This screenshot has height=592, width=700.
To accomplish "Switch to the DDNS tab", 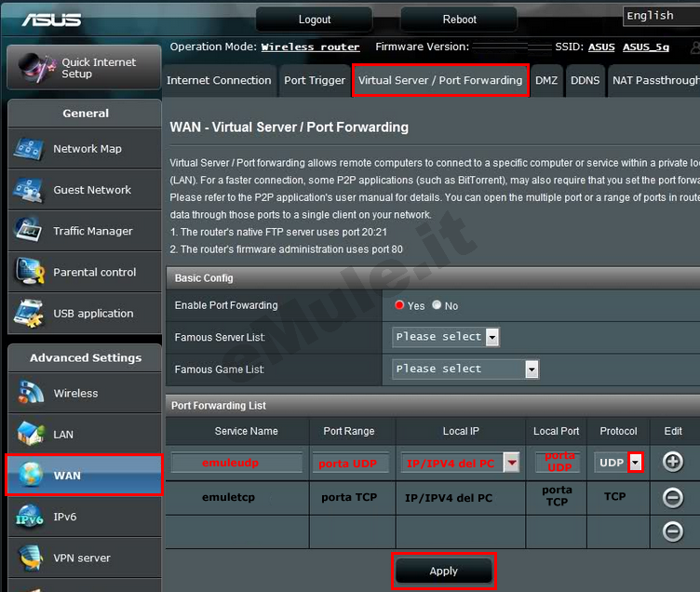I will 585,81.
